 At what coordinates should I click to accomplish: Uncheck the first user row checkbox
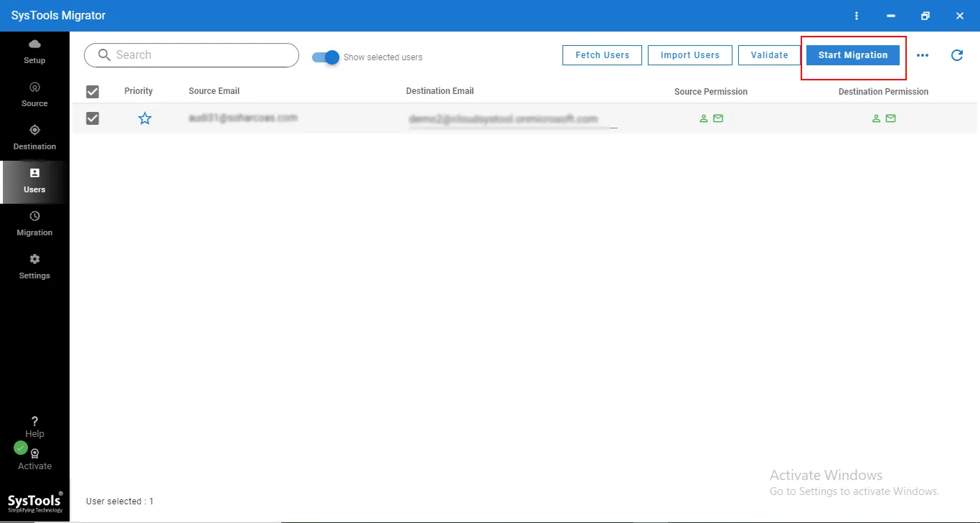[93, 118]
